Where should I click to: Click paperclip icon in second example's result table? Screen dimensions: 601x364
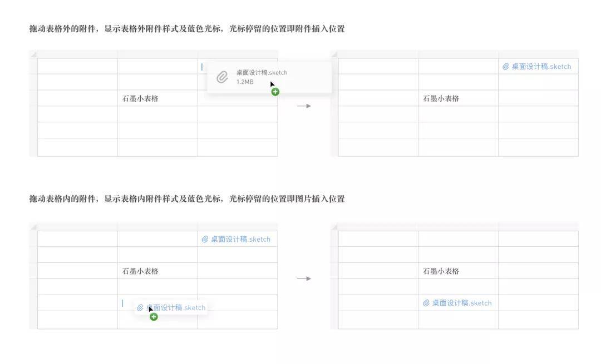[426, 303]
